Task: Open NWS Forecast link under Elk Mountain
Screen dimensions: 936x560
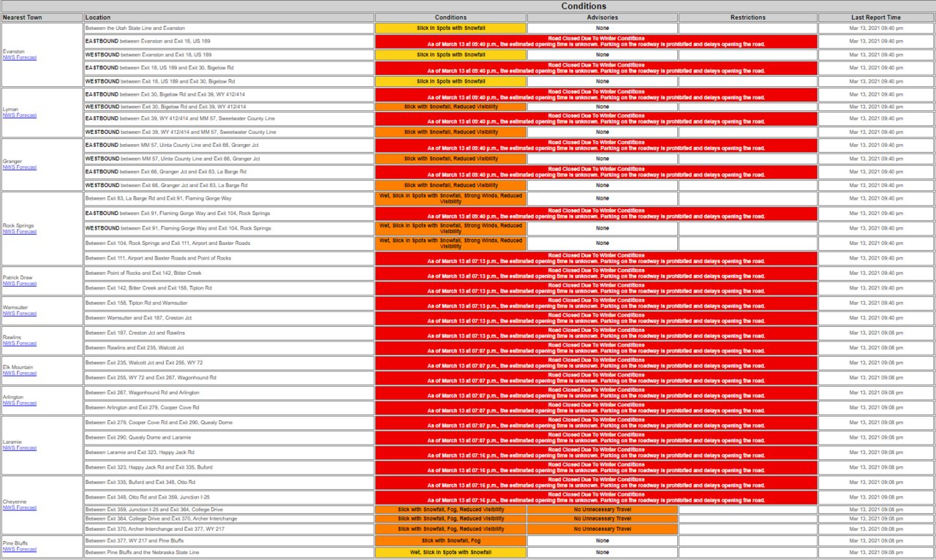Action: pos(20,374)
